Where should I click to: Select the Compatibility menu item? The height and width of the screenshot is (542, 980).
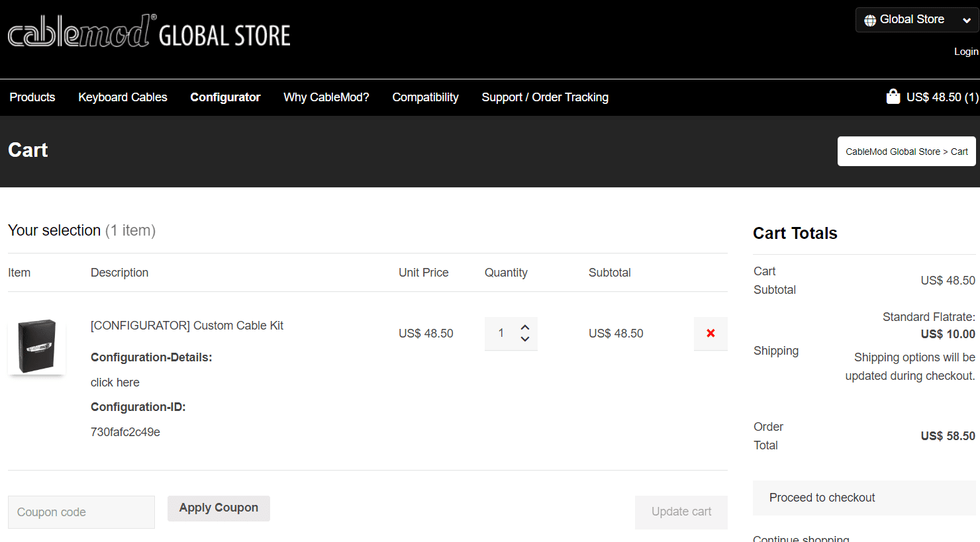[425, 97]
